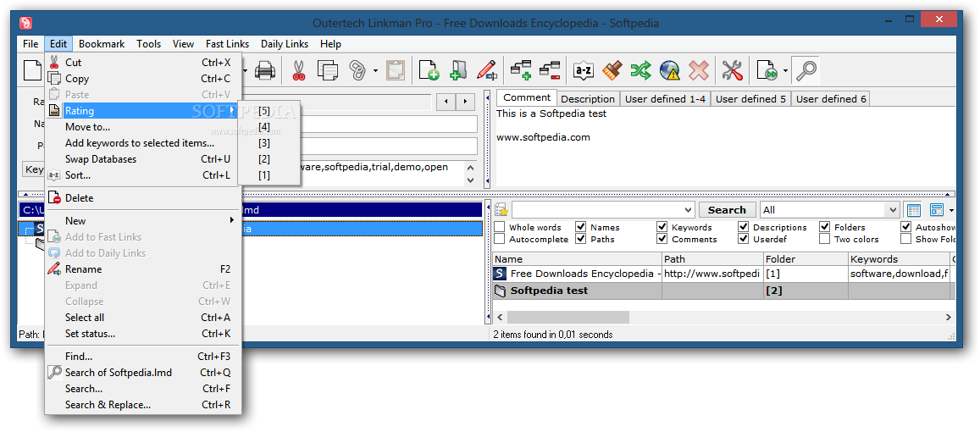
Task: Click the clipboard Paste toolbar icon
Action: tap(395, 70)
